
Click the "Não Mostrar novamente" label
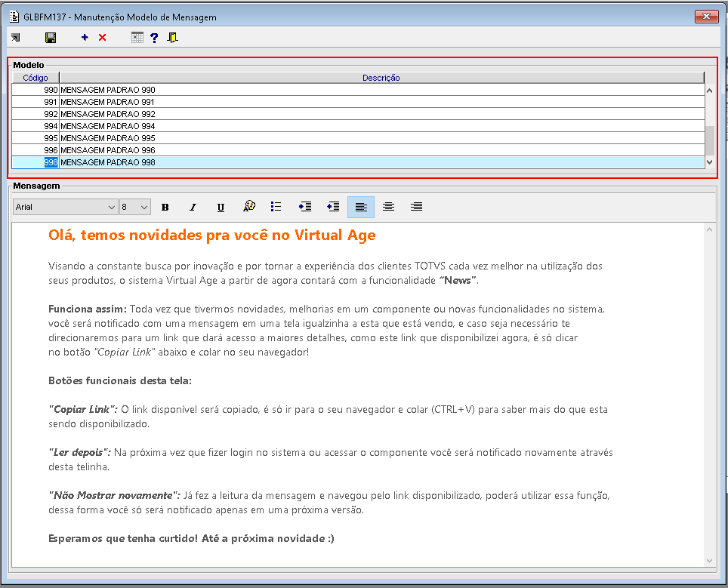114,496
